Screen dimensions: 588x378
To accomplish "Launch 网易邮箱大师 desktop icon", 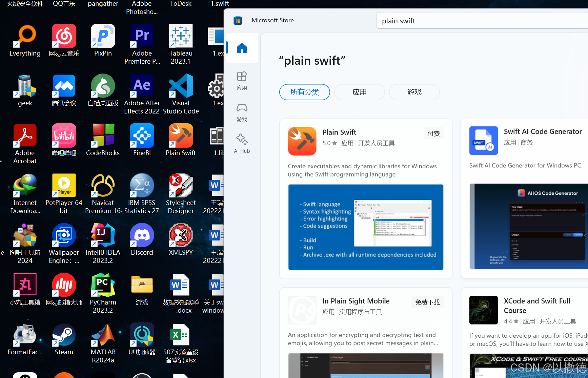I will (x=64, y=289).
